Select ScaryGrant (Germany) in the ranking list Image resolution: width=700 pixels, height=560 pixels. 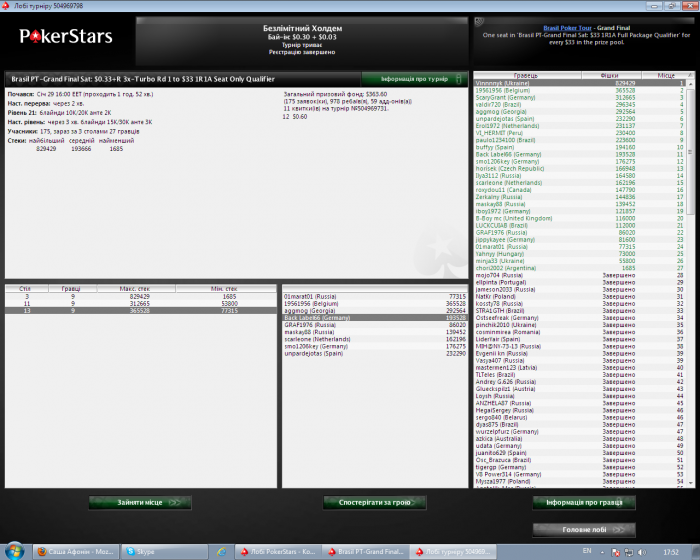pyautogui.click(x=580, y=97)
